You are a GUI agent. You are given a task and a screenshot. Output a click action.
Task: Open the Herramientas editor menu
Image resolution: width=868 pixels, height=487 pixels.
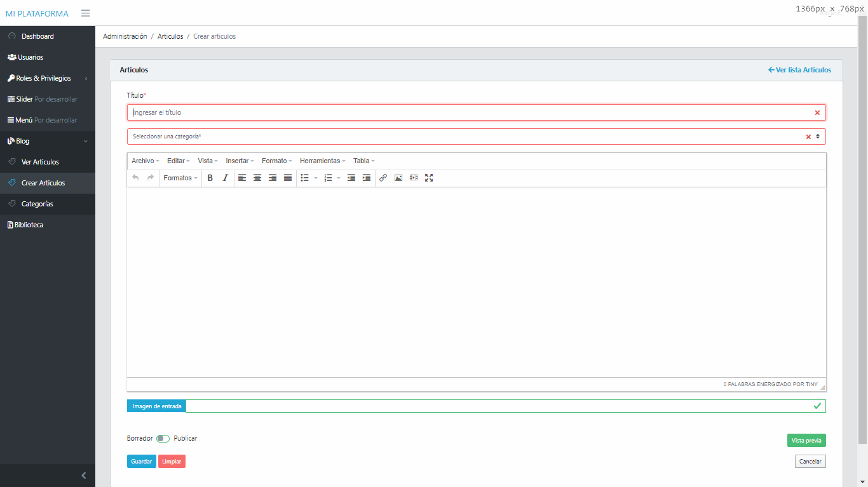323,161
